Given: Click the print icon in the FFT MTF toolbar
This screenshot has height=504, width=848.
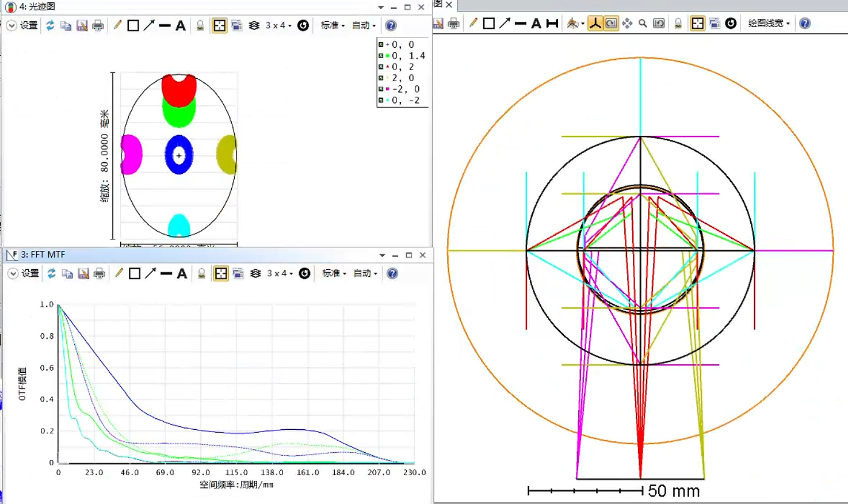Looking at the screenshot, I should coord(100,273).
